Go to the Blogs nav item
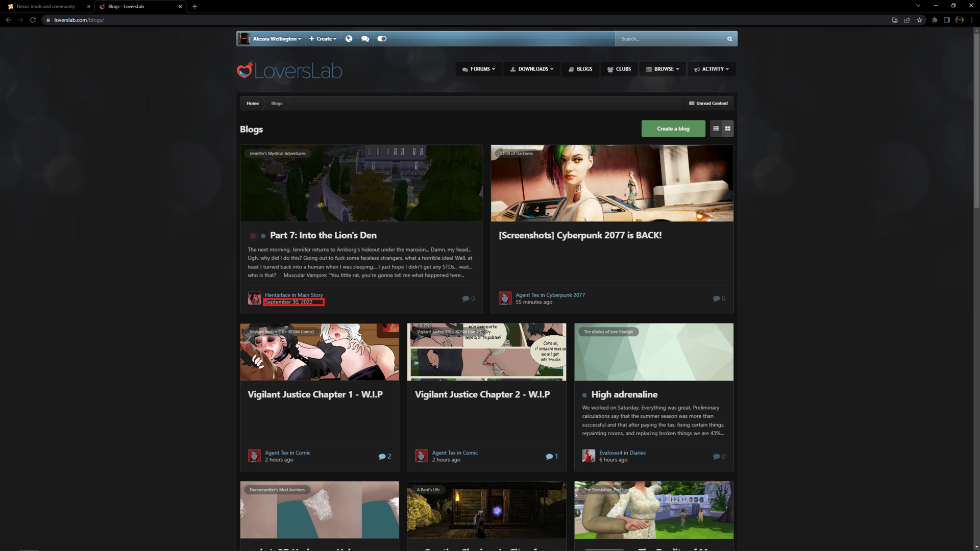Image resolution: width=980 pixels, height=551 pixels. 580,69
